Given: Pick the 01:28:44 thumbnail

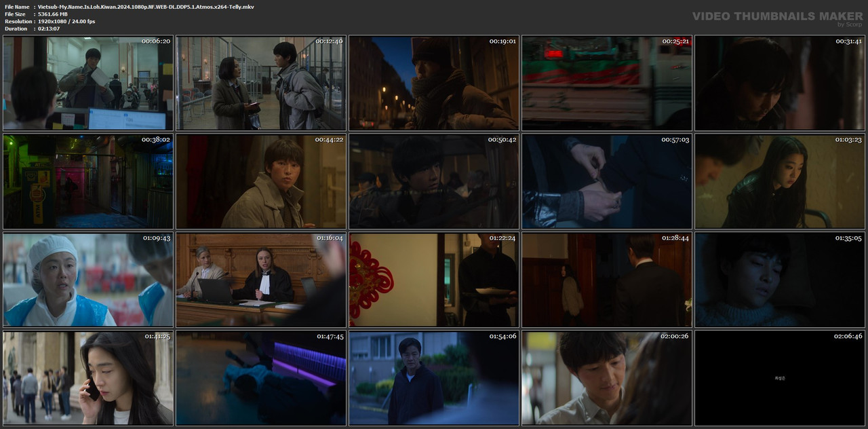Looking at the screenshot, I should (x=607, y=280).
